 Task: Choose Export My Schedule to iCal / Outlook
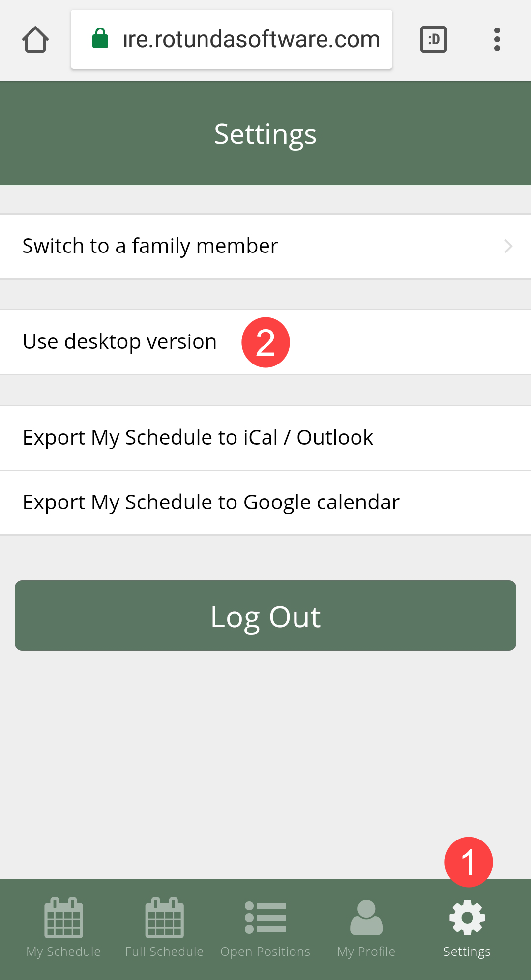pos(198,438)
